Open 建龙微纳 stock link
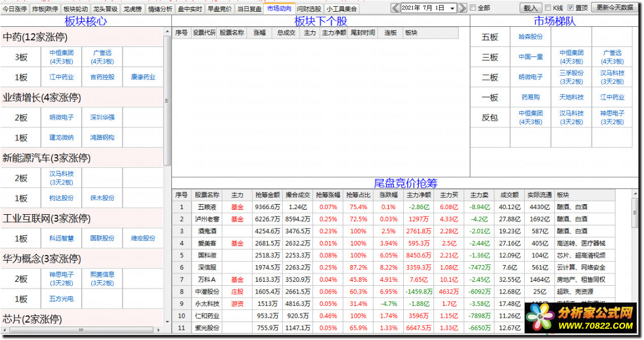This screenshot has height=340, width=644. 62,138
